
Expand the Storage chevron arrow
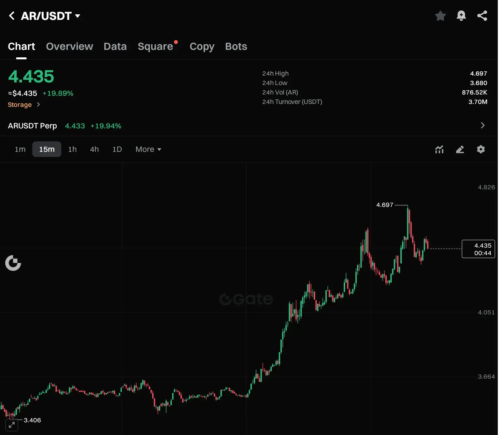tap(38, 105)
